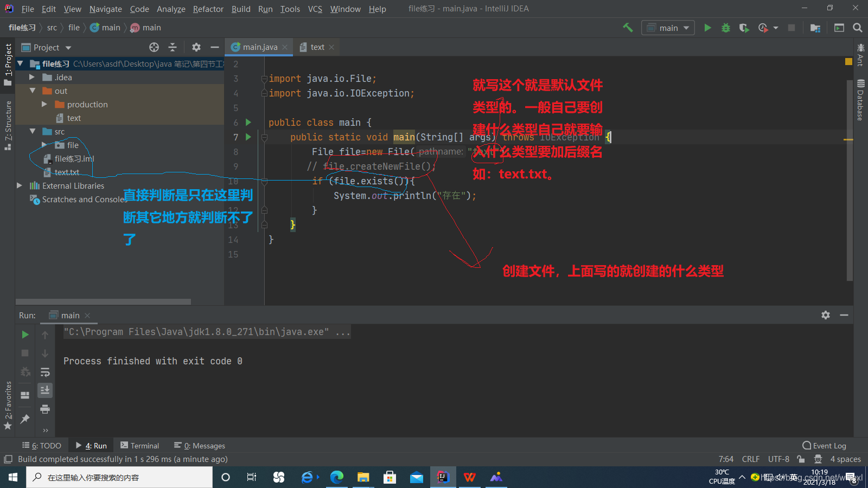The image size is (868, 488).
Task: Hide the Project tool window
Action: coord(215,47)
